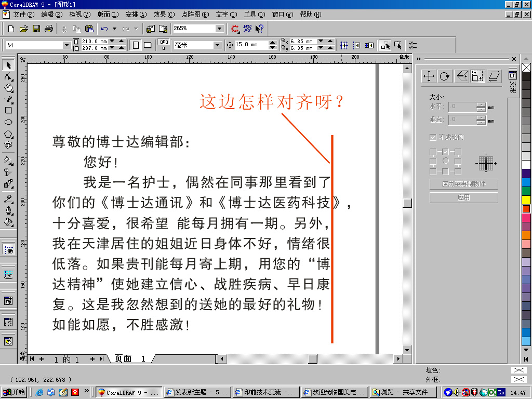The width and height of the screenshot is (532, 399).
Task: Switch to 印前技术交流 taskbar window
Action: click(267, 392)
